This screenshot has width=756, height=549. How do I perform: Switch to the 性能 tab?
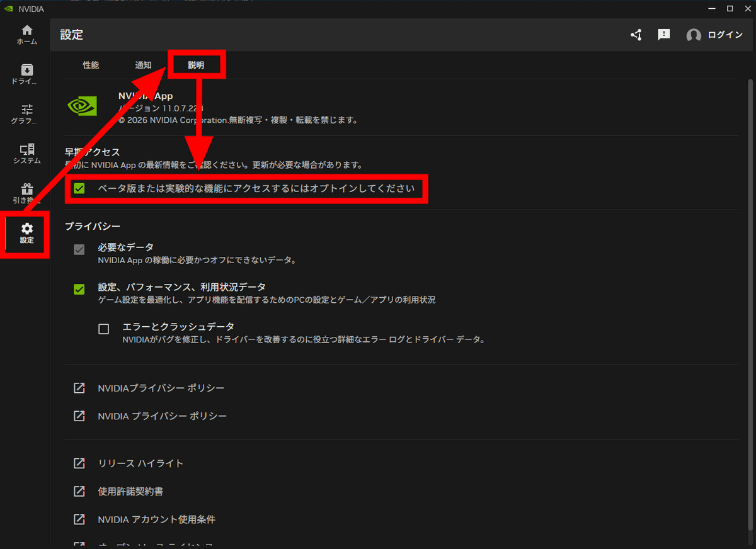[x=91, y=65]
